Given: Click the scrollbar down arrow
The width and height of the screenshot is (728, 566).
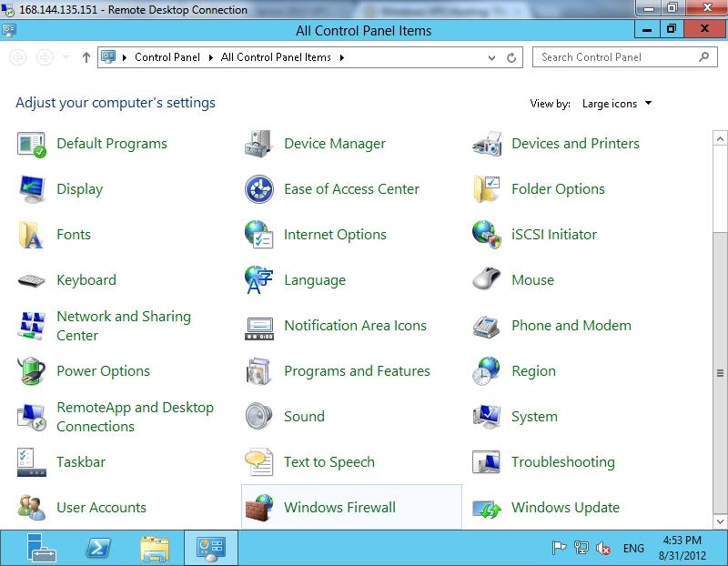Looking at the screenshot, I should pos(720,521).
